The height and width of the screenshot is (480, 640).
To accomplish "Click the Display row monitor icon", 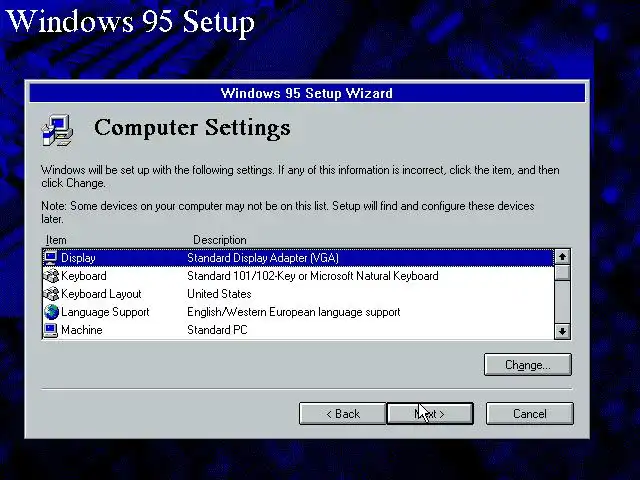I will (51, 258).
